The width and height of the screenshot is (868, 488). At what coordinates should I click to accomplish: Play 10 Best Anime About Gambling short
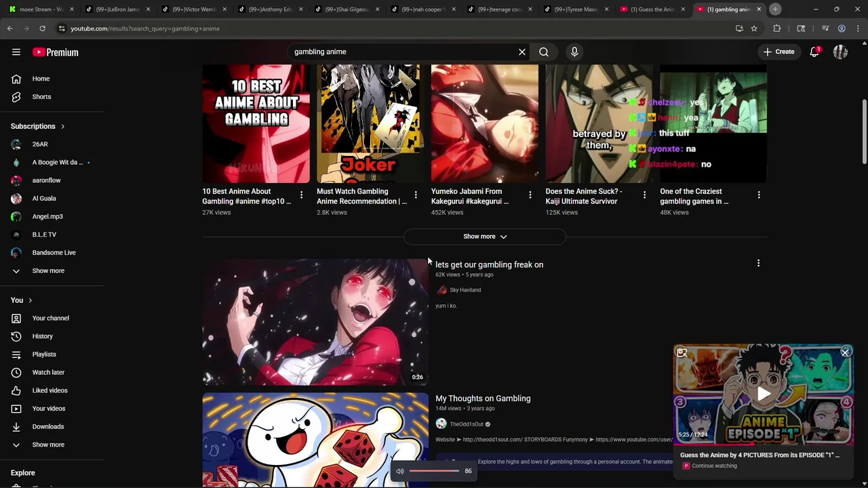tap(256, 124)
